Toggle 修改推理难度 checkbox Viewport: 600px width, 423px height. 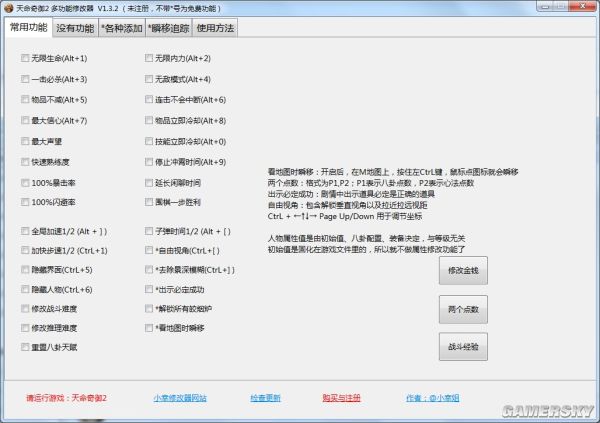tap(25, 328)
